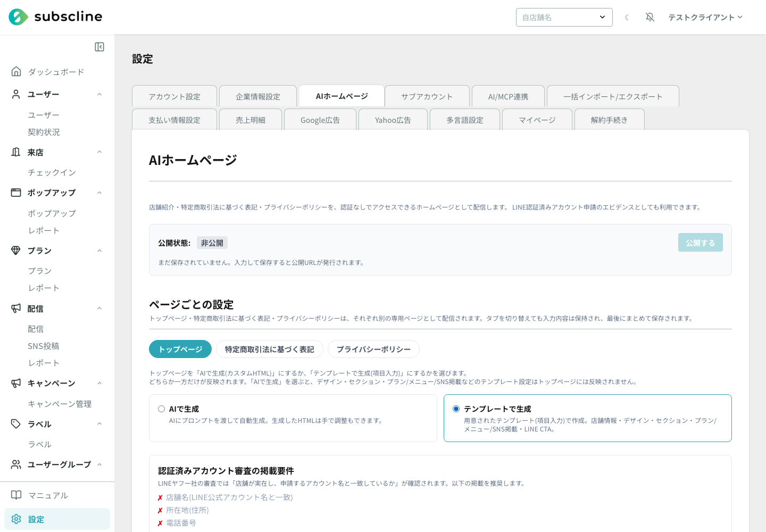Collapse the 配信 section chevron

click(99, 309)
